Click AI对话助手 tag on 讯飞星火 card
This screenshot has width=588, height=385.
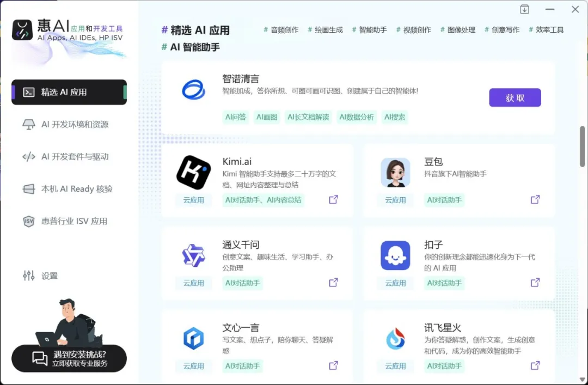pyautogui.click(x=444, y=366)
